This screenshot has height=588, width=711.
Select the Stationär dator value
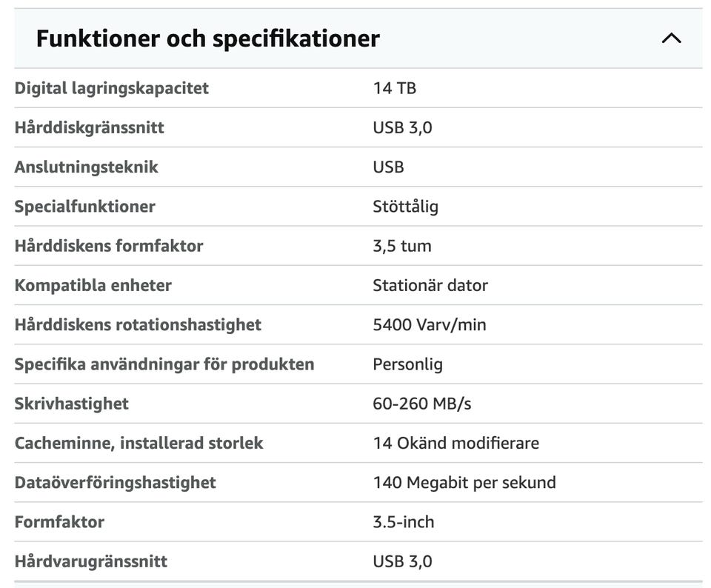tap(430, 285)
